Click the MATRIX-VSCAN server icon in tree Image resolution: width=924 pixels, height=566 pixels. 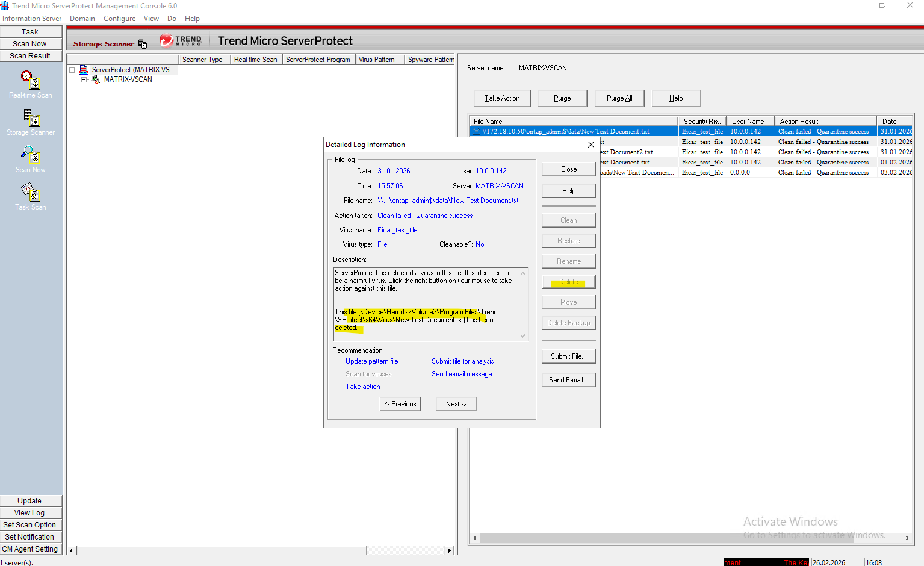[x=96, y=79]
